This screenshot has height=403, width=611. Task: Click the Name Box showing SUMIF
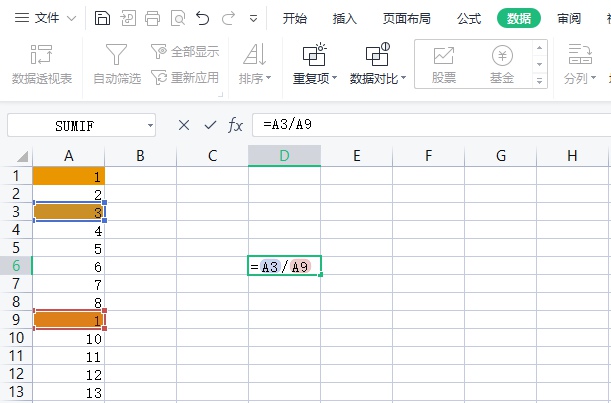click(75, 125)
